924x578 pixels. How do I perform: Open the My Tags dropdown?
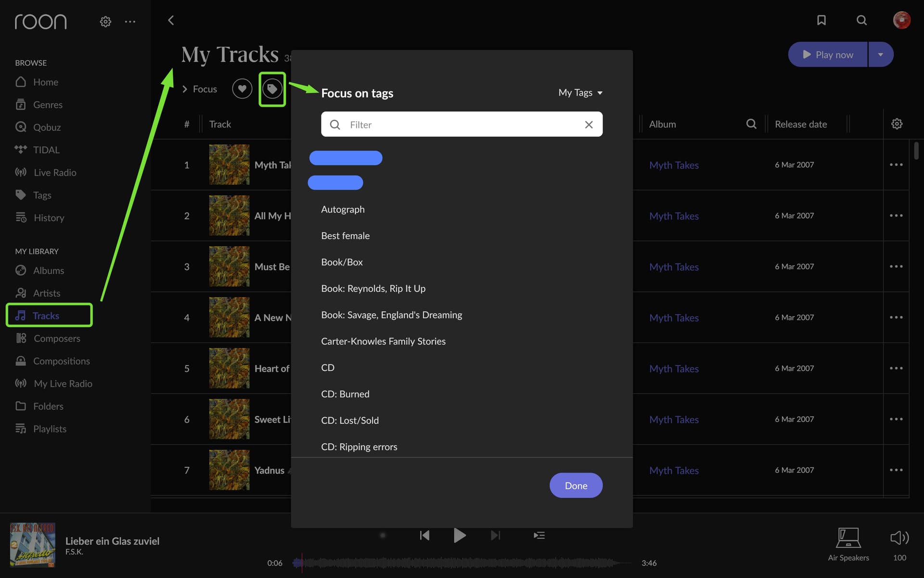580,92
